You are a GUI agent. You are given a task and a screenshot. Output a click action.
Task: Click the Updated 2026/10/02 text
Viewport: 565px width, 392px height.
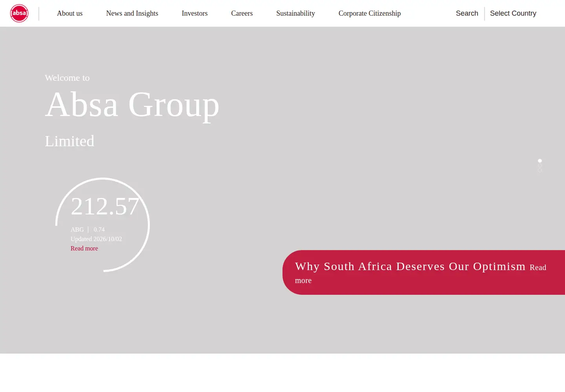click(x=96, y=239)
